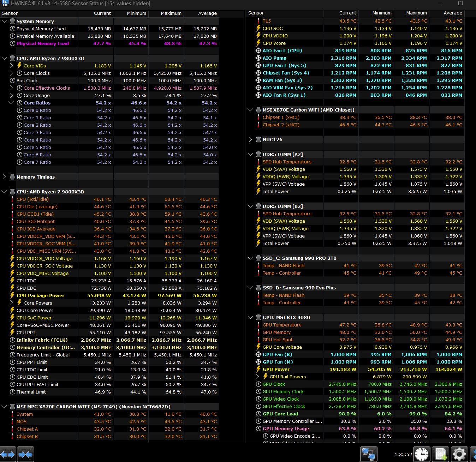Click right panel's Average column header
Image resolution: width=476 pixels, height=462 pixels.
[446, 13]
